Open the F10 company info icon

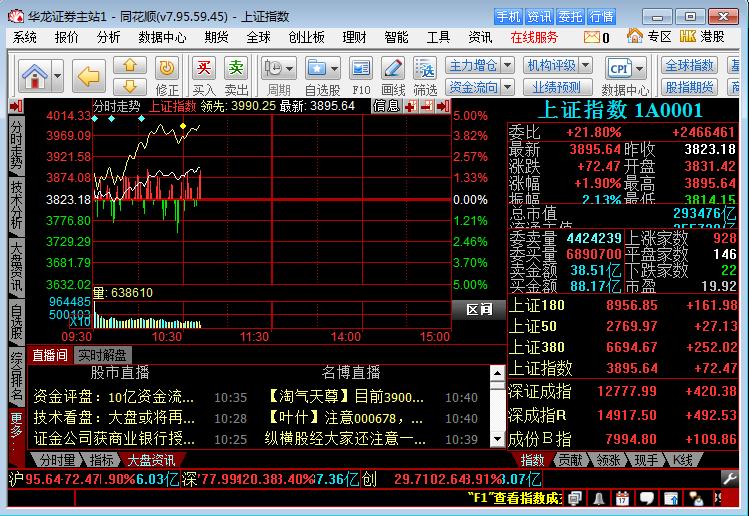click(361, 68)
